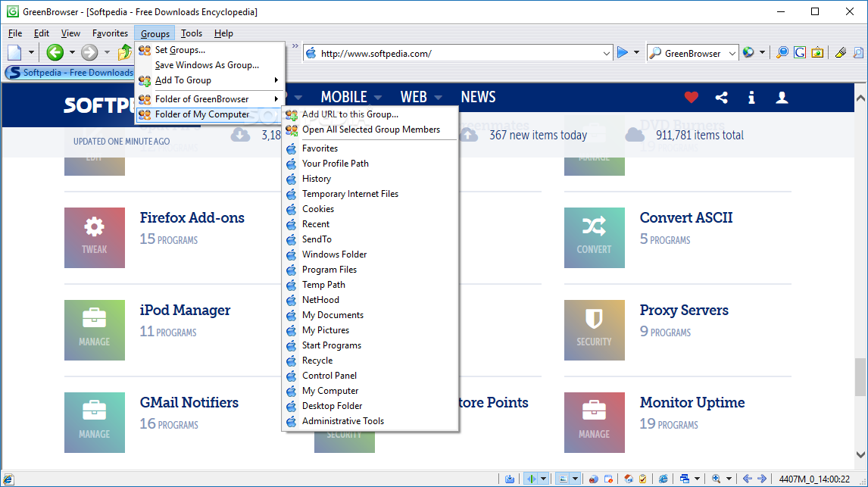Click the find-in-page magnifier icon
Image resolution: width=868 pixels, height=487 pixels.
pyautogui.click(x=858, y=52)
